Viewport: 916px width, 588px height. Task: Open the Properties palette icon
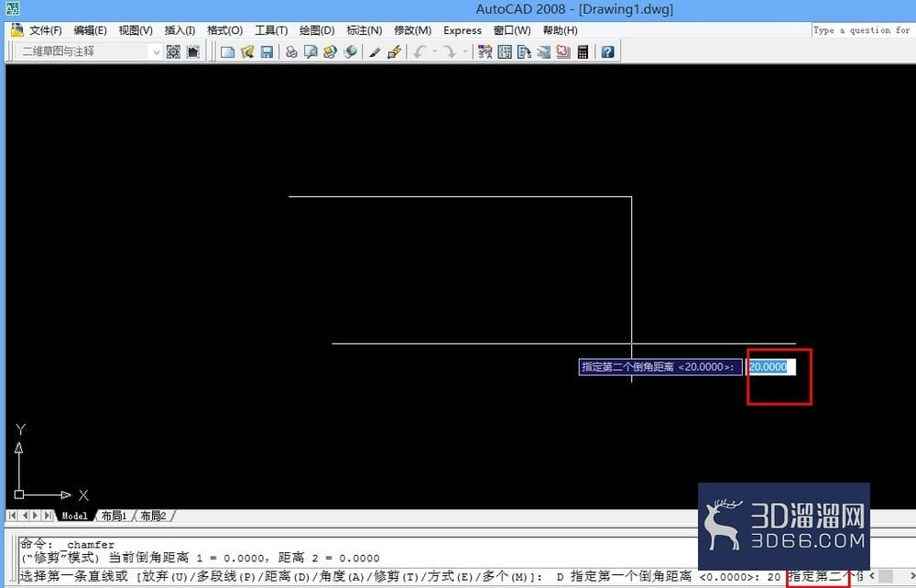pos(485,52)
